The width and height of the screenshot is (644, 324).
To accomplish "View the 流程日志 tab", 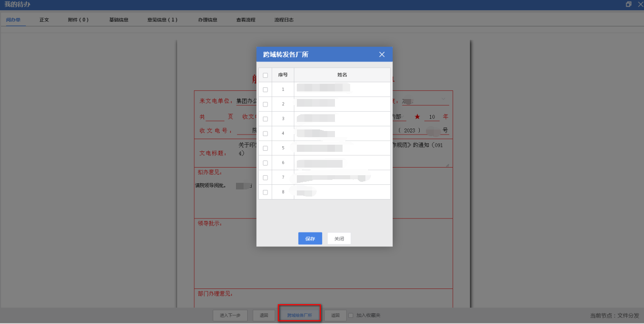I will [x=284, y=20].
